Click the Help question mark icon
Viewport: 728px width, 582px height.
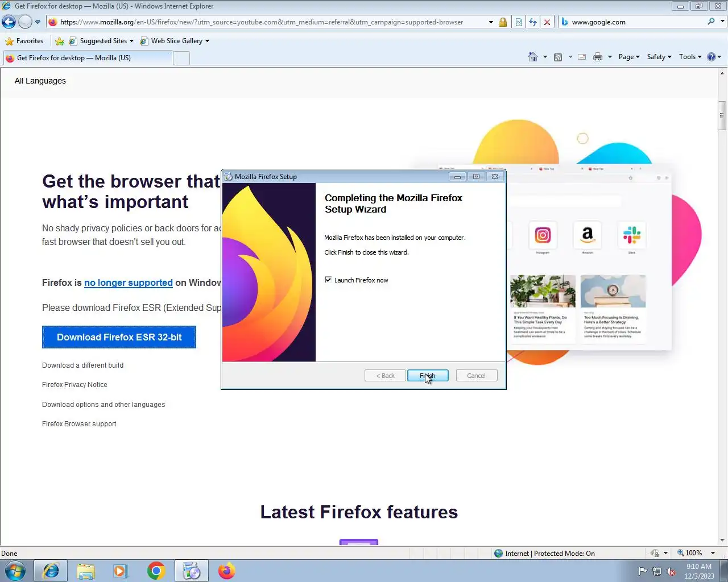(x=711, y=57)
